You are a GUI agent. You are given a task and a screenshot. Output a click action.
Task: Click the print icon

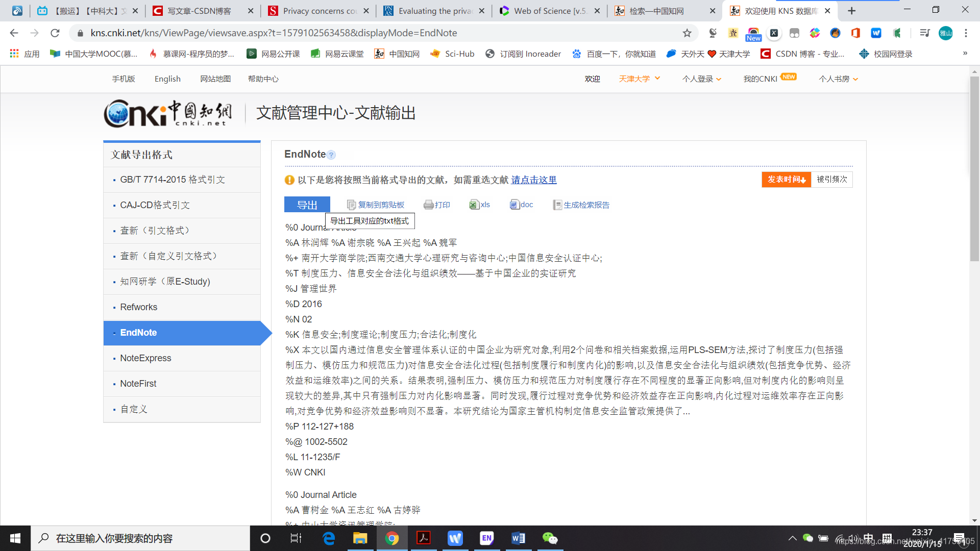point(428,205)
